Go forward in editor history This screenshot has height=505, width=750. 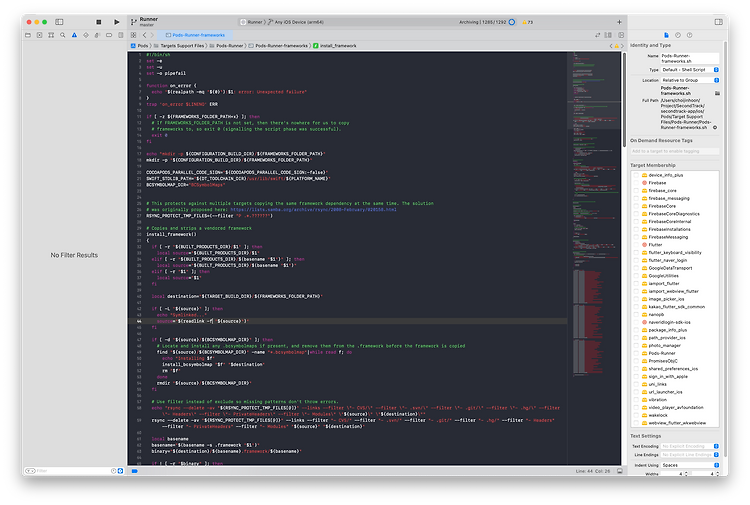[x=152, y=35]
